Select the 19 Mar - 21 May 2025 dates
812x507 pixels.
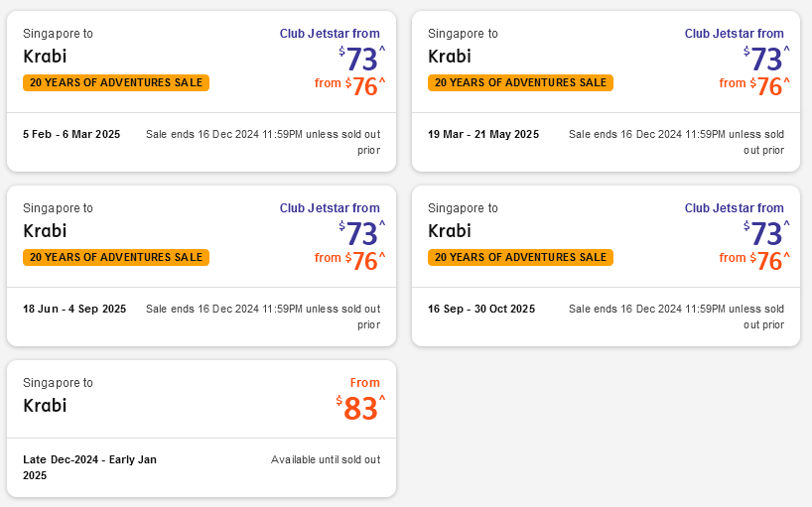coord(483,134)
